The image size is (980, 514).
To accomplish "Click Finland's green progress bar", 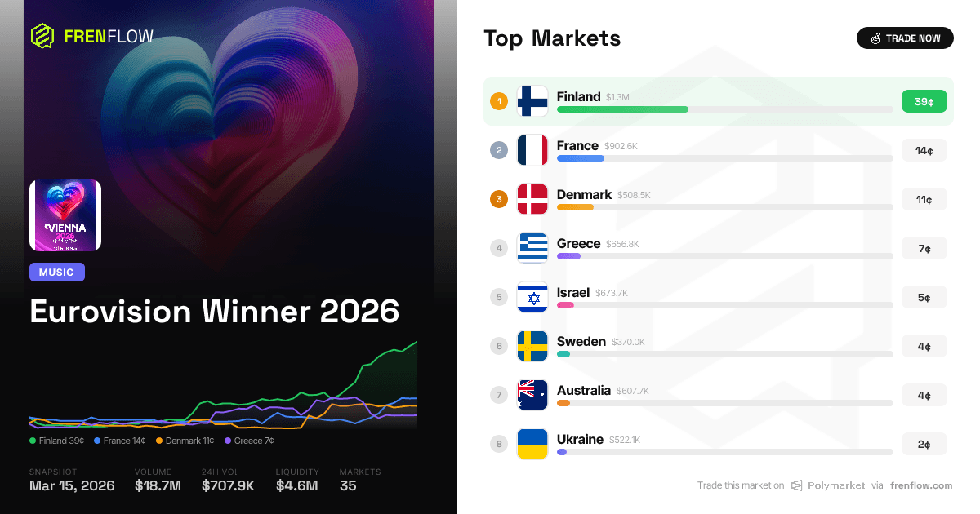I will click(x=622, y=109).
